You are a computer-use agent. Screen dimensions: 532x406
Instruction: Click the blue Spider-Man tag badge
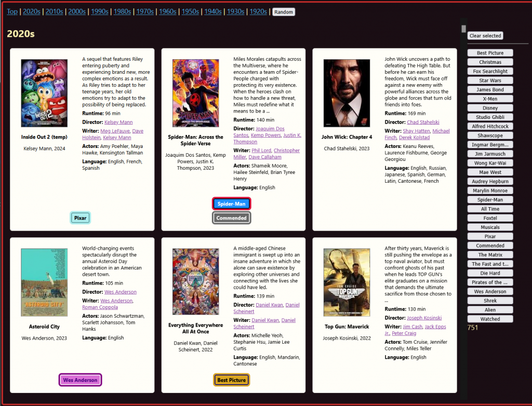[231, 204]
